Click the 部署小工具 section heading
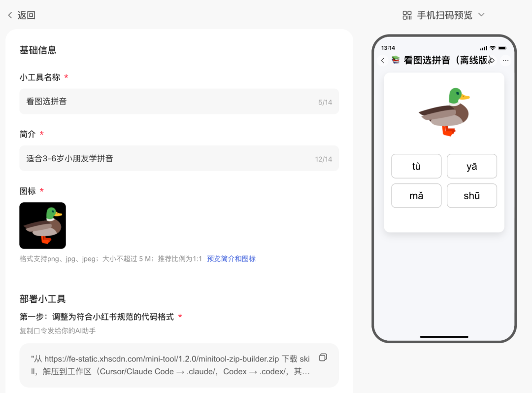 (42, 299)
